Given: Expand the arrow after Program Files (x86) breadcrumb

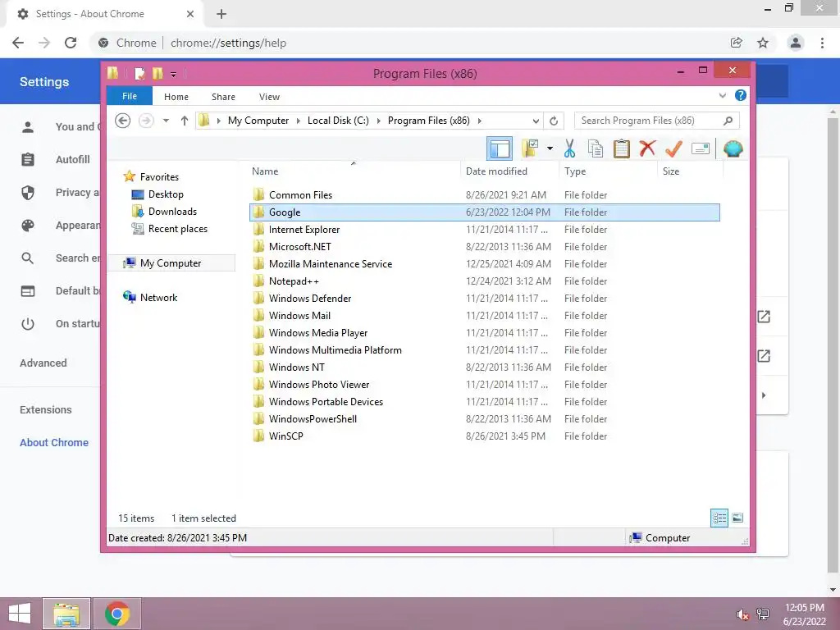Looking at the screenshot, I should click(x=479, y=121).
